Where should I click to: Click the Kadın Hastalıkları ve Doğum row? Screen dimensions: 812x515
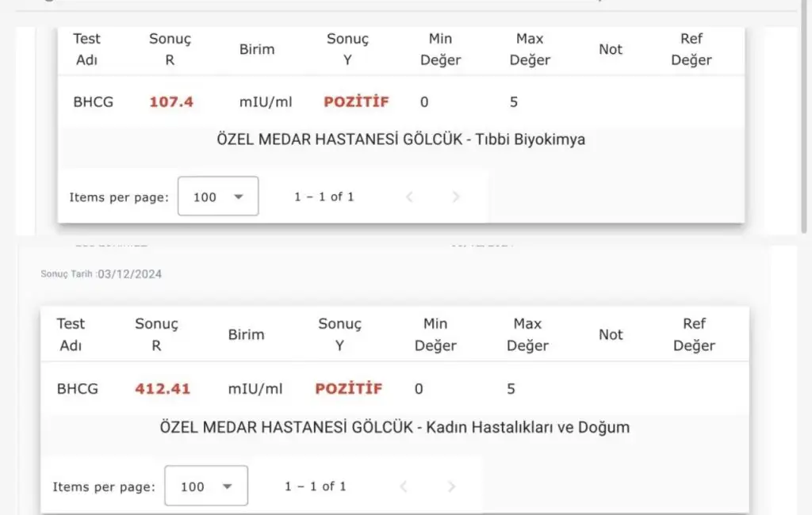tap(395, 427)
